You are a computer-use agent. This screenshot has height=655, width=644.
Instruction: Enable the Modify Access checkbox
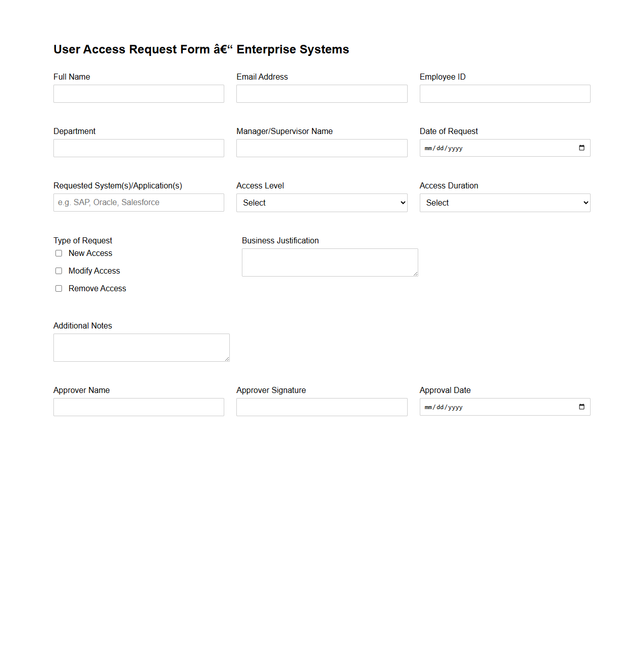[58, 271]
